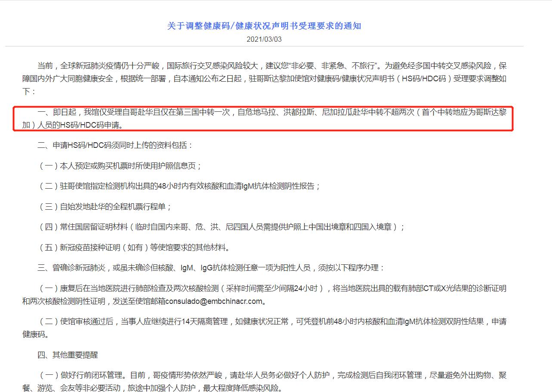This screenshot has height=392, width=552.
Task: Click the blank margin beside the notice text
Action: tap(17, 193)
